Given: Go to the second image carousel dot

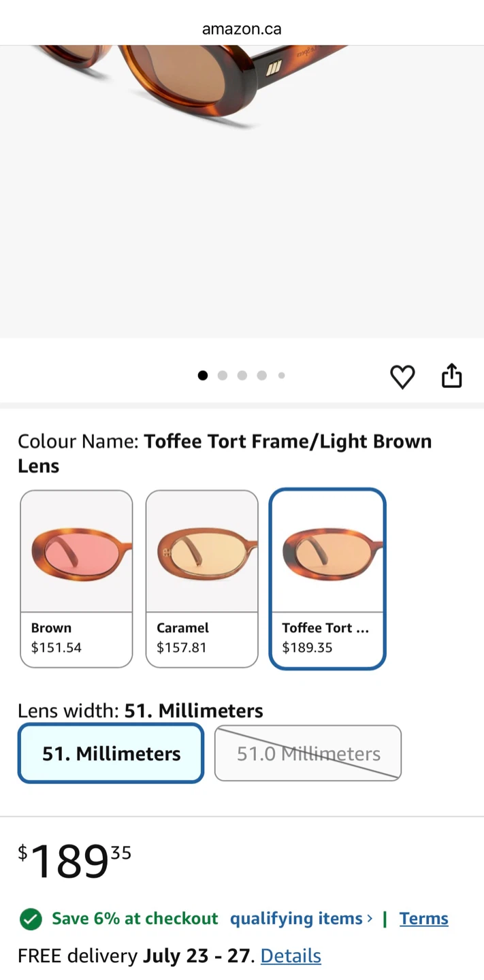Looking at the screenshot, I should pyautogui.click(x=222, y=376).
